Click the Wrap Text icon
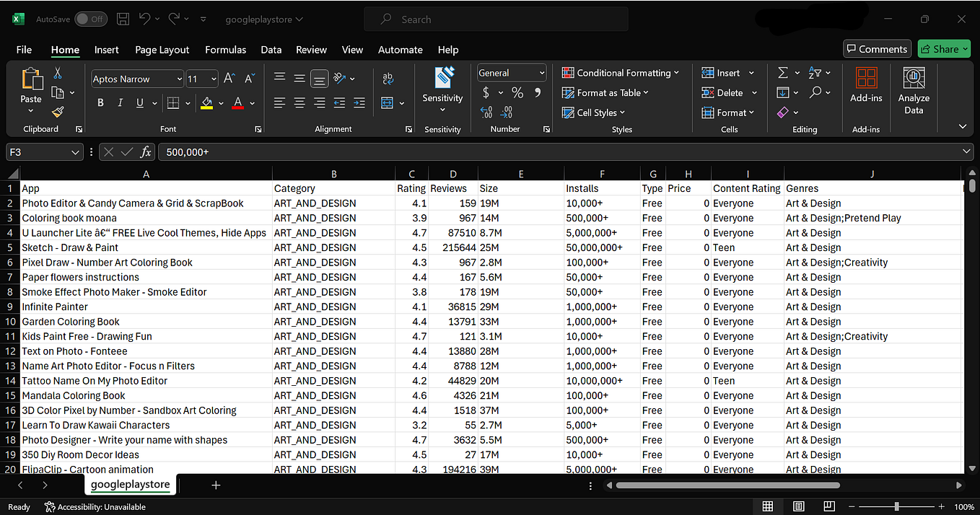980x515 pixels. click(x=388, y=77)
